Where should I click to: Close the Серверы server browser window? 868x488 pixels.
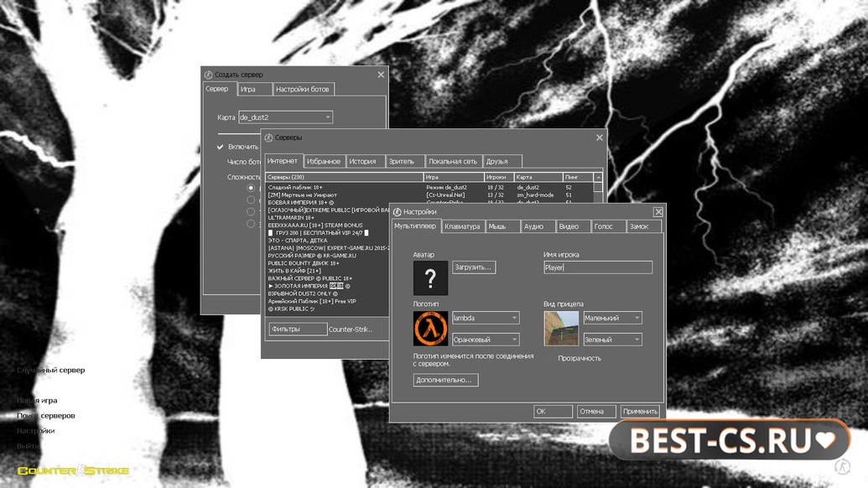click(600, 138)
